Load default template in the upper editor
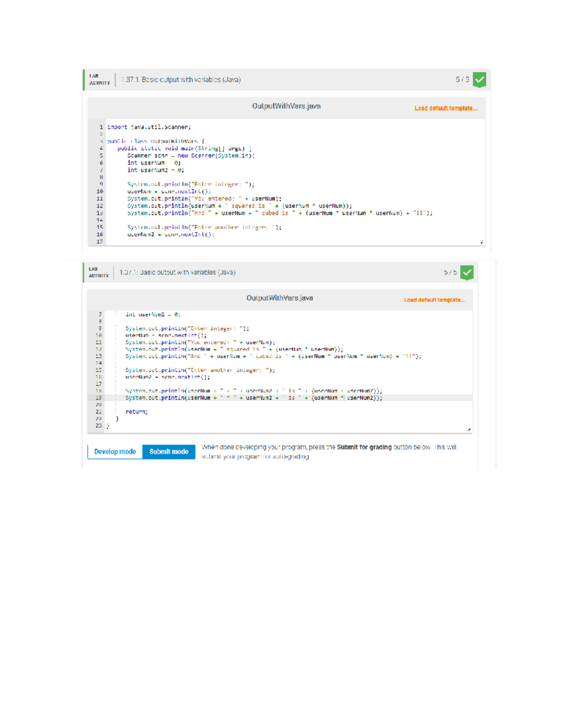This screenshot has width=563, height=728. coord(446,108)
